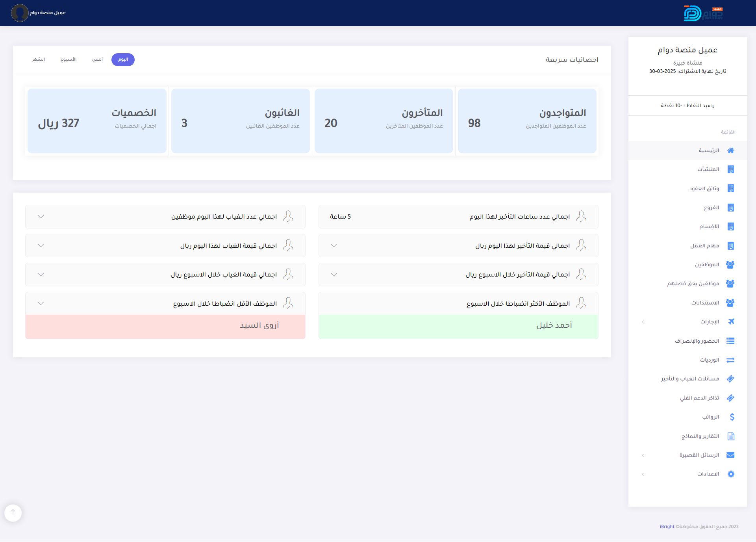Viewport: 756px width, 542px height.
Task: Select the الشهر statistics filter
Action: [x=38, y=59]
